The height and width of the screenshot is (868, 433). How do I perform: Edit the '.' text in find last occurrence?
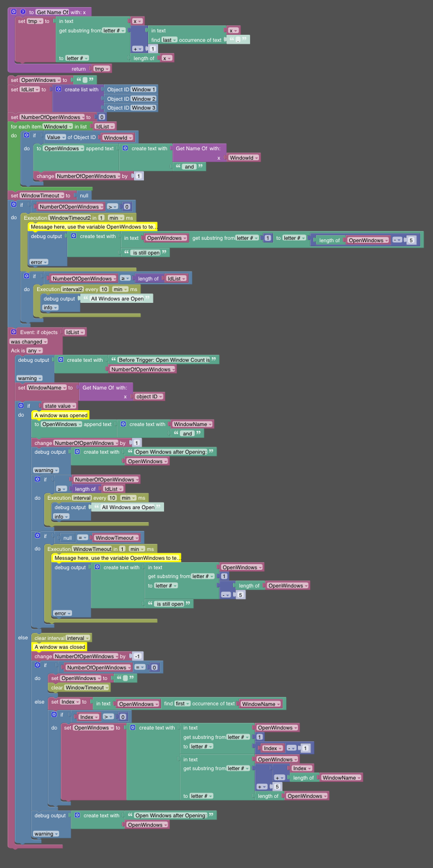[237, 40]
